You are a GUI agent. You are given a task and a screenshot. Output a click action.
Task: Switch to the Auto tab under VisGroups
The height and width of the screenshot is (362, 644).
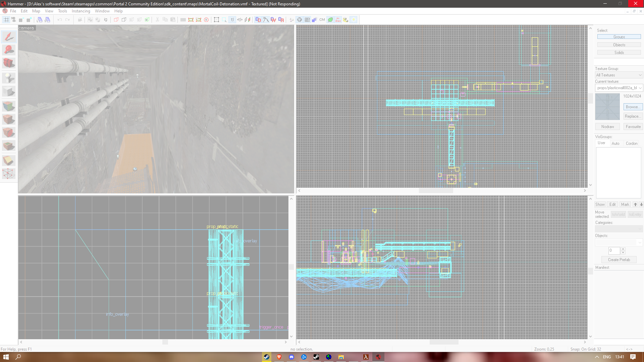(616, 143)
